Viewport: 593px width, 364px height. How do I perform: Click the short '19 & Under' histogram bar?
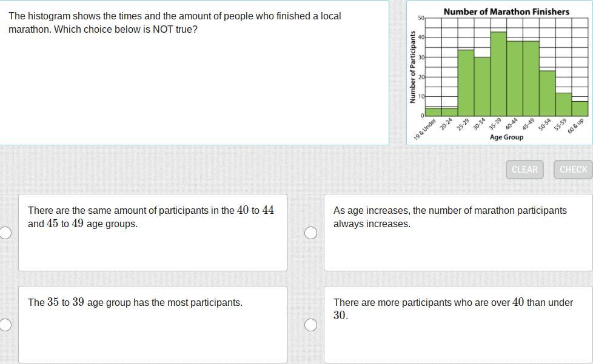434,112
